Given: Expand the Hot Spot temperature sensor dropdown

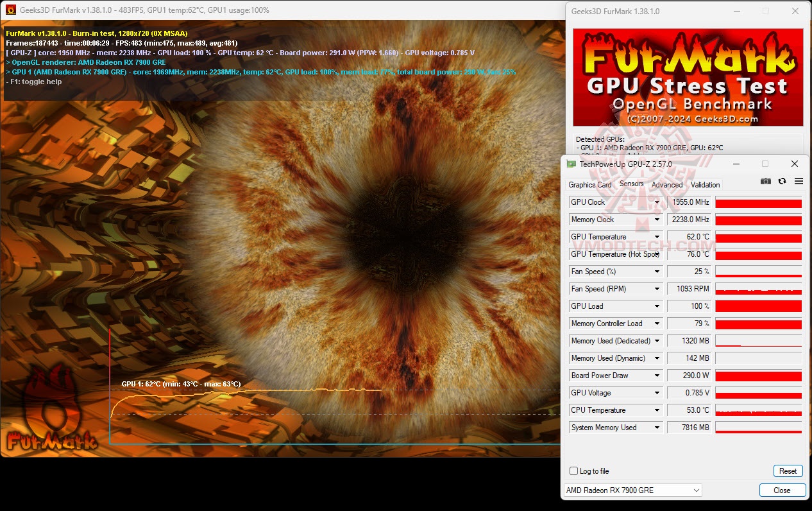Looking at the screenshot, I should pos(657,254).
